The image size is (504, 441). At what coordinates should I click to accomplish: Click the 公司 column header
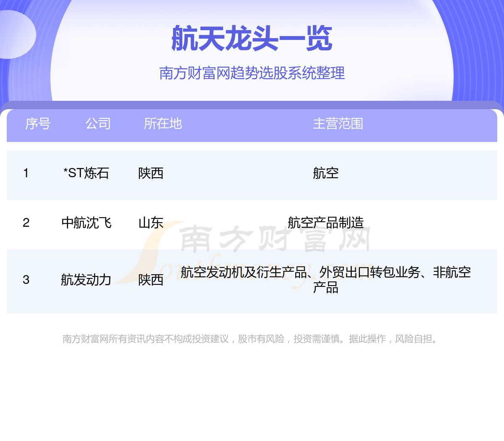click(98, 124)
